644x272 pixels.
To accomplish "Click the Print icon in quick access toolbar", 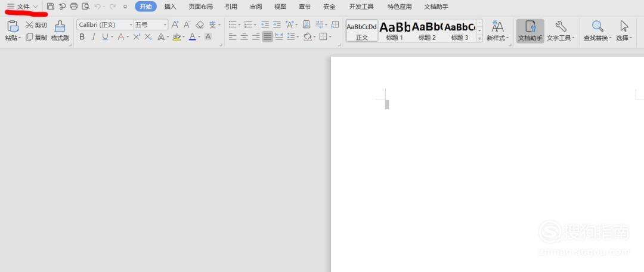I will click(74, 7).
